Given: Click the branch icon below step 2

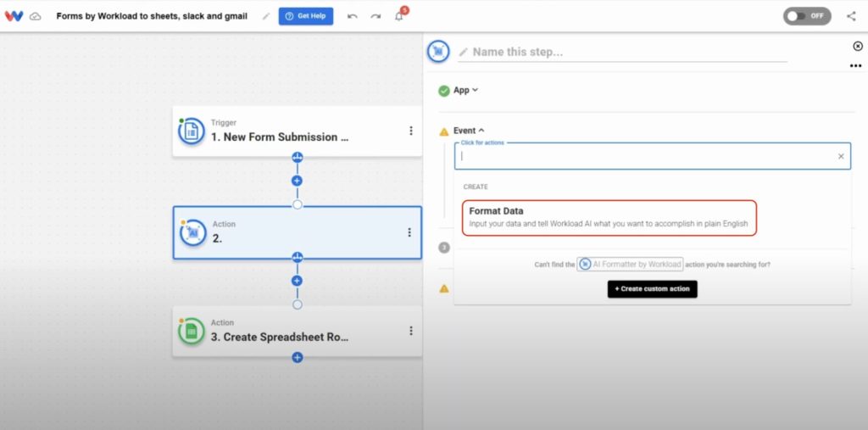Looking at the screenshot, I should pos(298,257).
